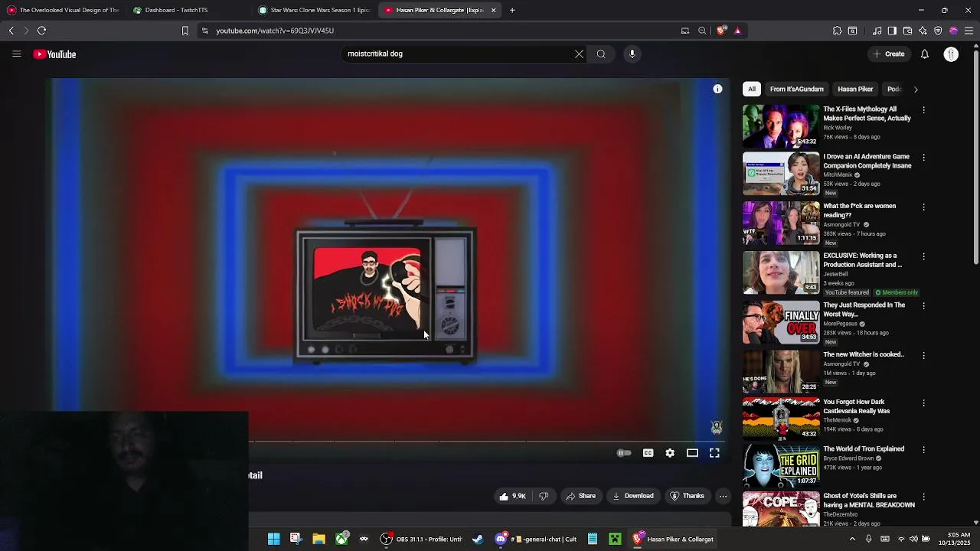Show video info card icon

click(x=717, y=89)
